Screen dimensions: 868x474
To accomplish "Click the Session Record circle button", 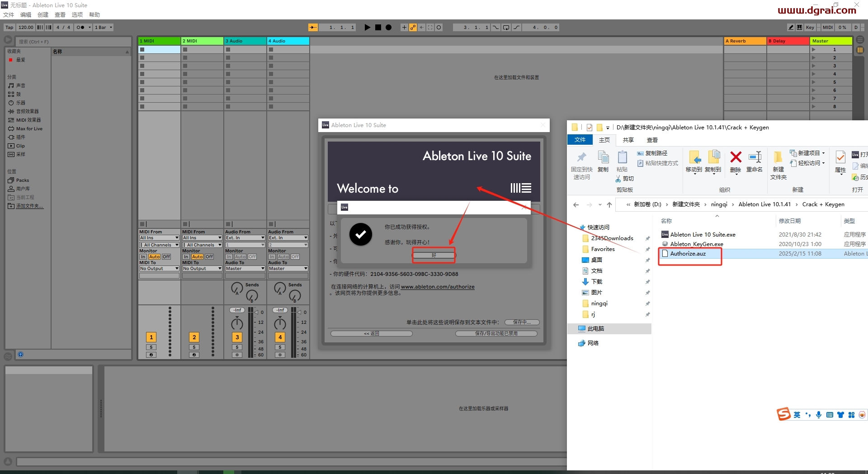I will [x=439, y=28].
